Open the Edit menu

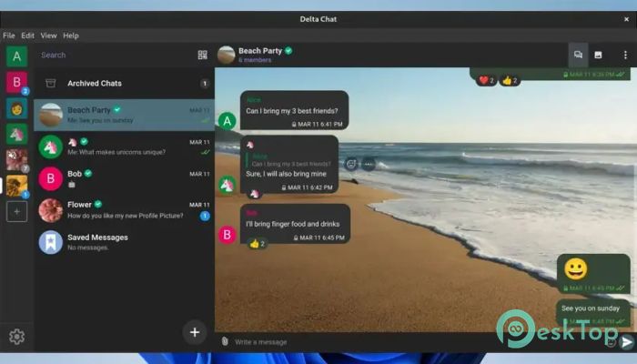pos(27,35)
